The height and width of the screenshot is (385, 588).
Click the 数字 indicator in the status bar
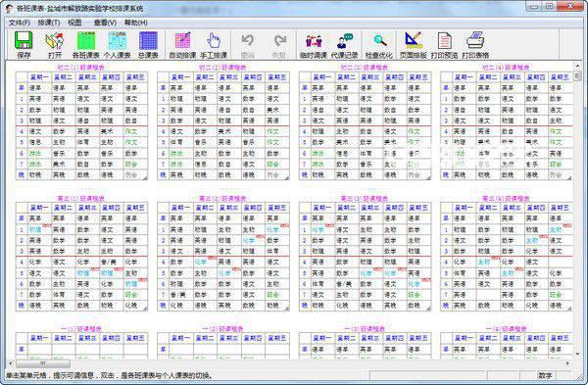(x=545, y=375)
